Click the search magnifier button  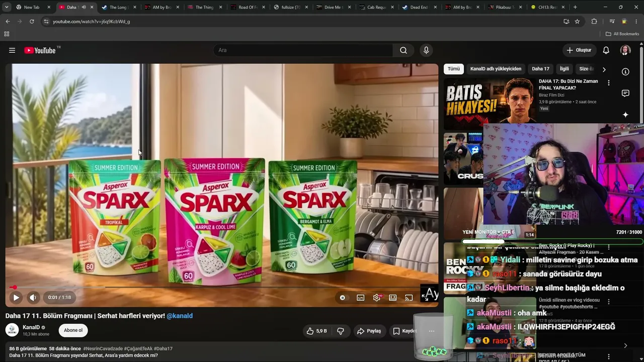404,50
